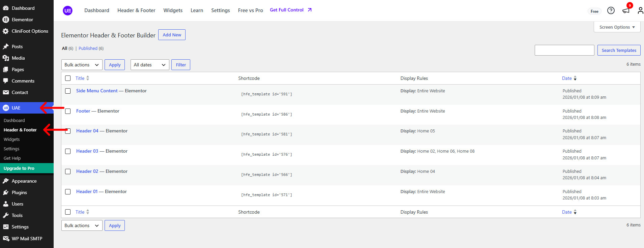Open the Header 04 template link
The height and width of the screenshot is (248, 644).
(x=87, y=131)
